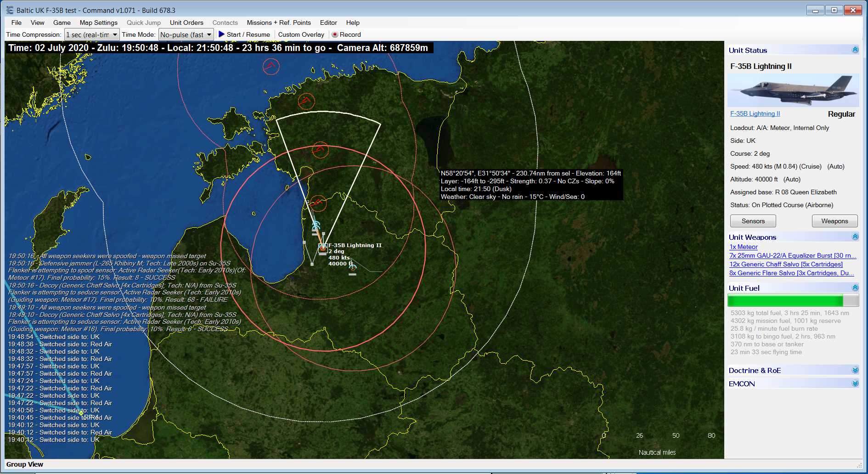
Task: Click the 'Group View' status bar text
Action: point(25,464)
